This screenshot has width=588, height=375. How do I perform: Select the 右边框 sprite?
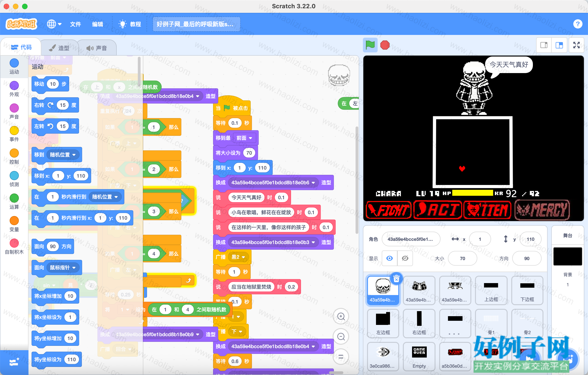tap(419, 324)
